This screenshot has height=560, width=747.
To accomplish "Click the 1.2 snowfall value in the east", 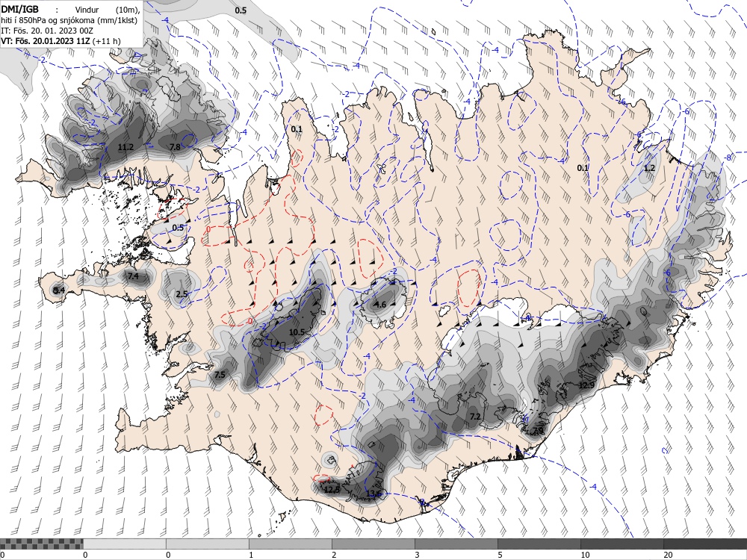I will pyautogui.click(x=649, y=168).
